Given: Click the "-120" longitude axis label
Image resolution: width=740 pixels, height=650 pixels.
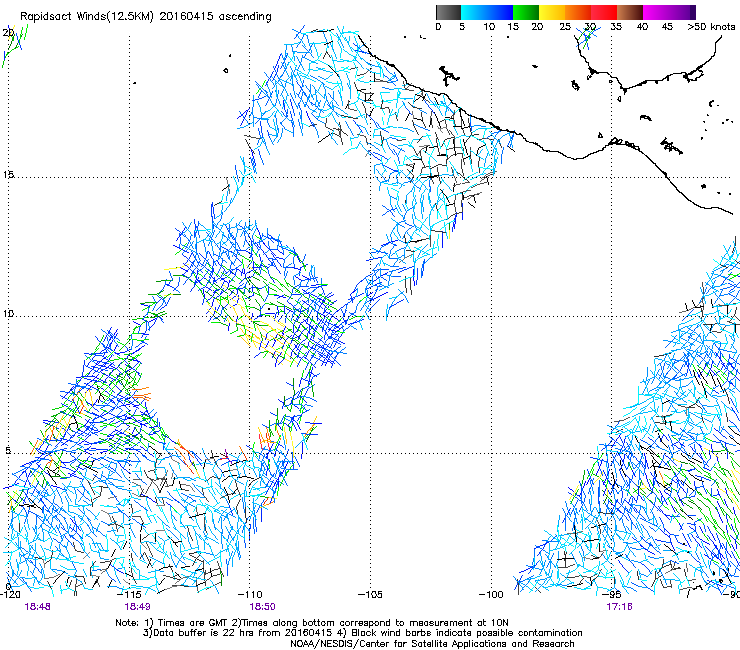Looking at the screenshot, I should click(x=10, y=594).
